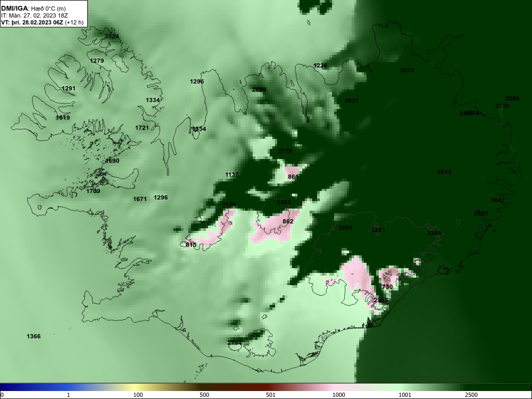Click the 2324 value label on the map
Viewport: 532px width, 399px height.
(112, 36)
